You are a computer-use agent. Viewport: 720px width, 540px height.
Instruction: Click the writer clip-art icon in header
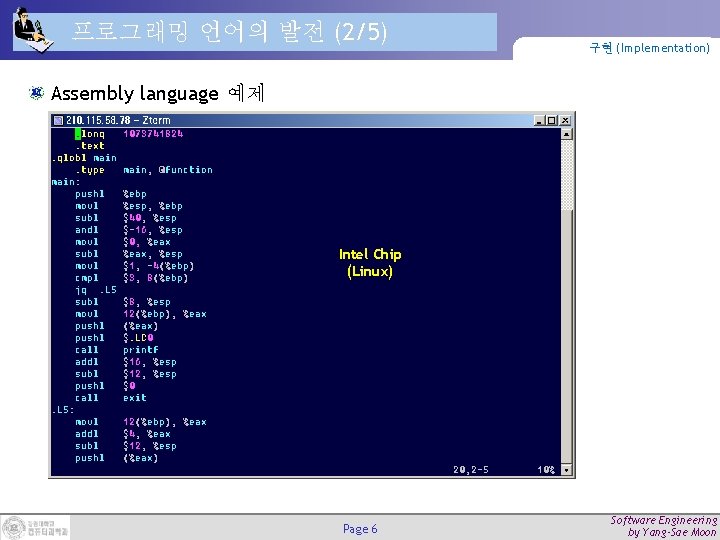tap(32, 30)
